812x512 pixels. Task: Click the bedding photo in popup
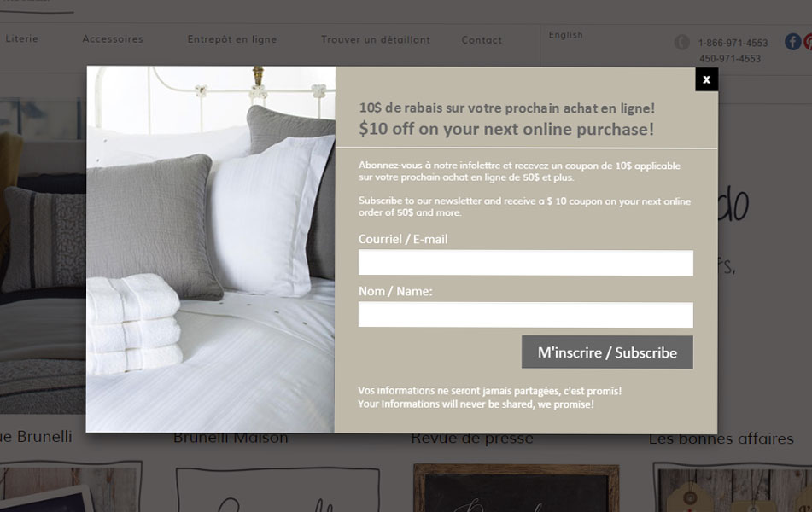[x=211, y=249]
